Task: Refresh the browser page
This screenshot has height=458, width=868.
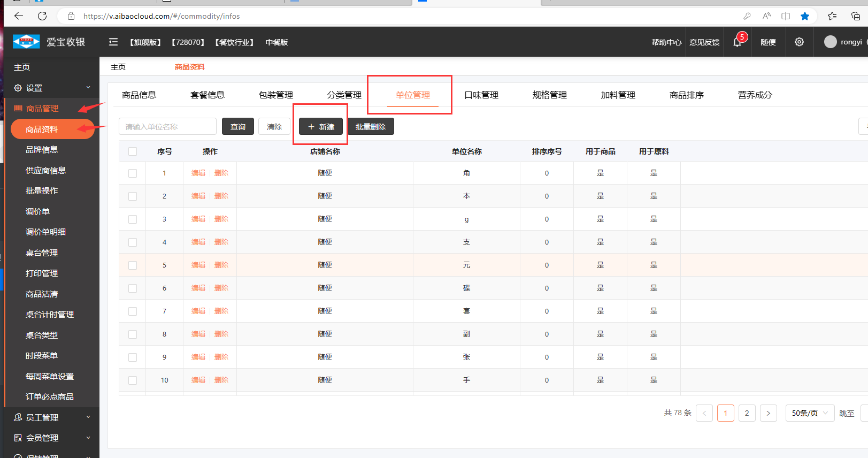Action: tap(42, 16)
